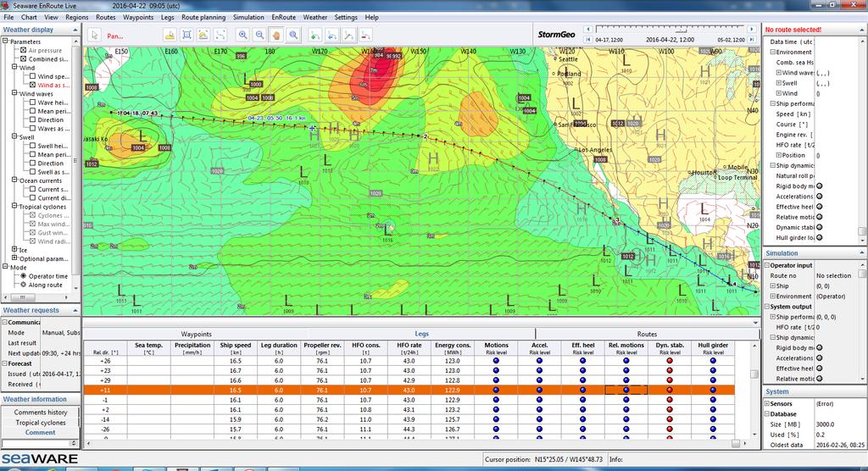Open the Tropical cyclones information button
The height and width of the screenshot is (471, 868).
(x=41, y=423)
